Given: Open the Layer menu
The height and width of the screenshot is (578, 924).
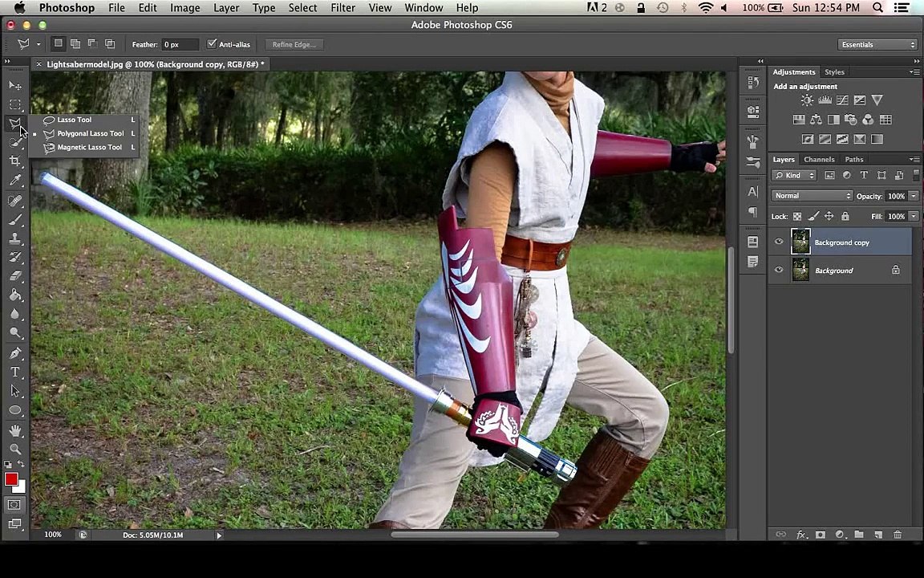Looking at the screenshot, I should click(x=226, y=8).
